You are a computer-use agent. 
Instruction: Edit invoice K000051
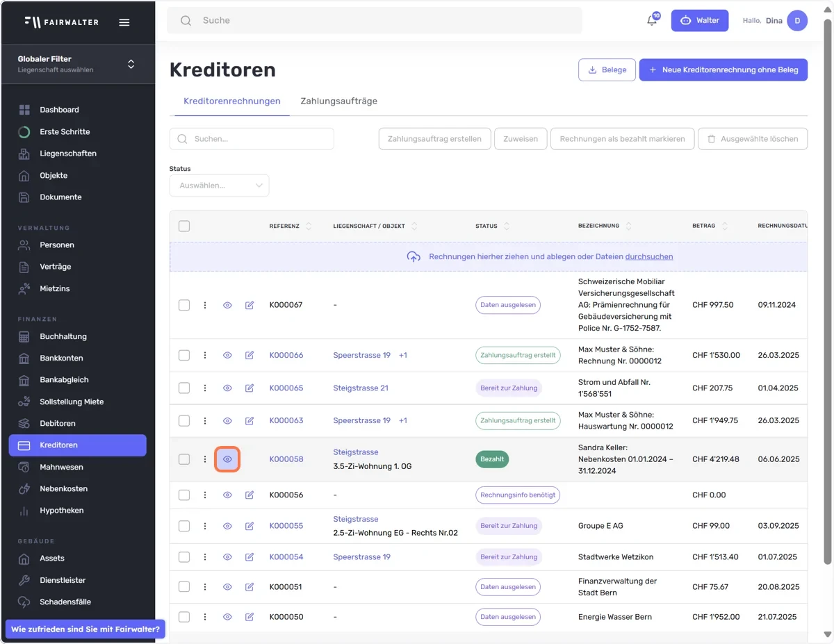coord(250,587)
